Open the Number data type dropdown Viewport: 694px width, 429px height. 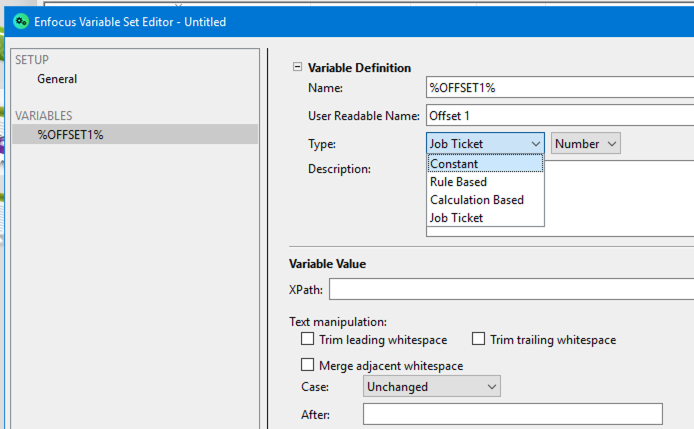(586, 143)
